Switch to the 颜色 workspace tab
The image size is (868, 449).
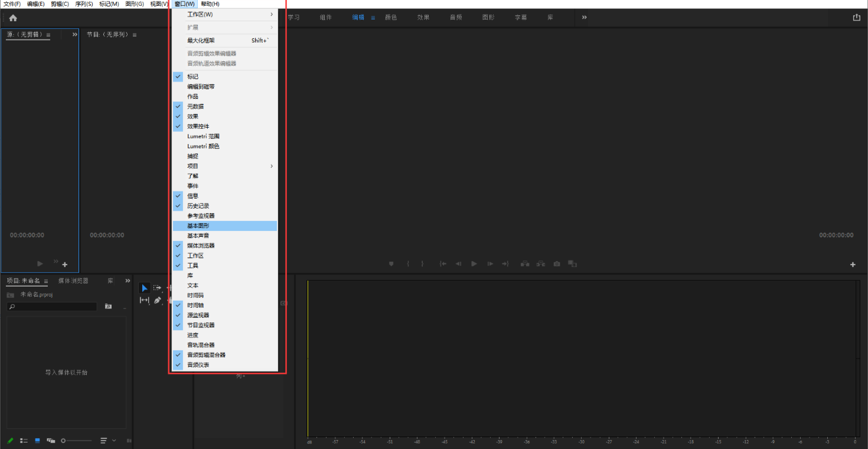tap(391, 18)
